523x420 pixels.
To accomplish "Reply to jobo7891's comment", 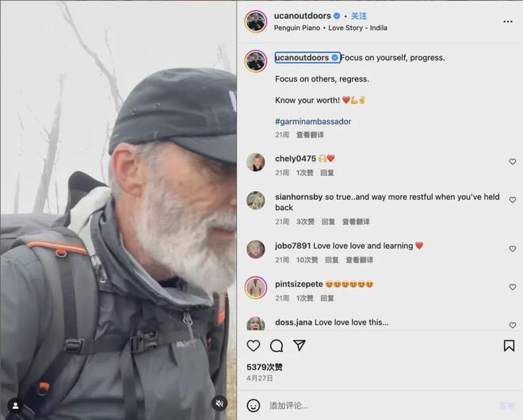I will coord(331,260).
